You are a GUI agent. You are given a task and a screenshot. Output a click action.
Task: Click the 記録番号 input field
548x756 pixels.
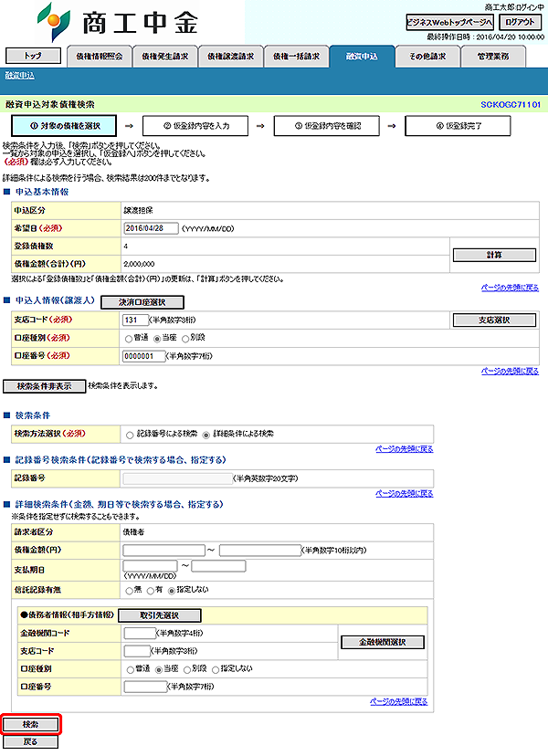[x=177, y=478]
